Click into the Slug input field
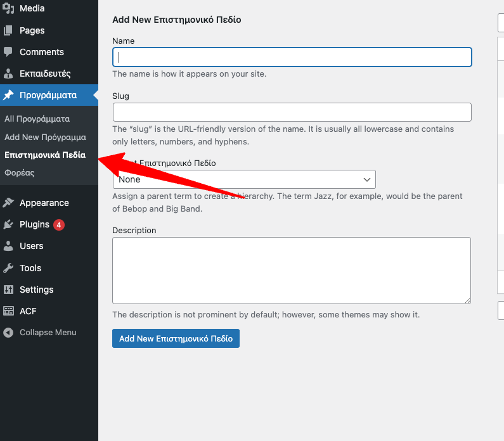The width and height of the screenshot is (504, 441). [x=292, y=112]
